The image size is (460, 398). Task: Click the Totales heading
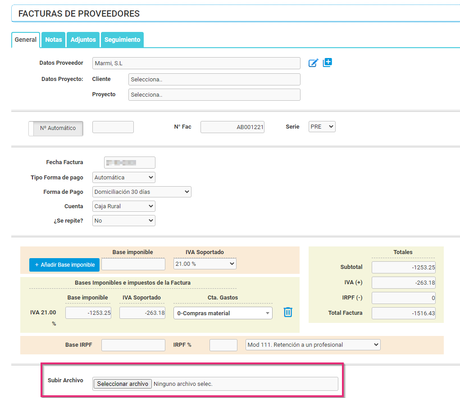(403, 252)
